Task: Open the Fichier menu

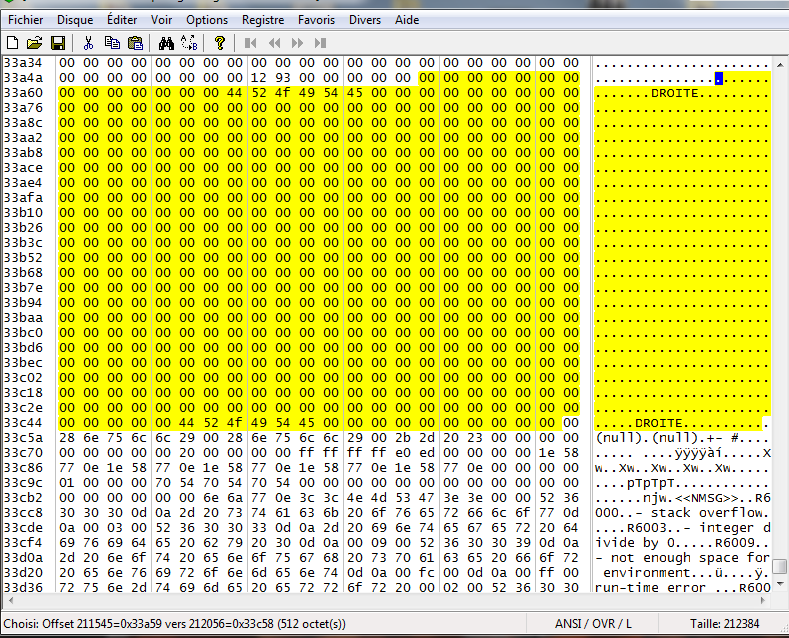Action: pyautogui.click(x=25, y=20)
